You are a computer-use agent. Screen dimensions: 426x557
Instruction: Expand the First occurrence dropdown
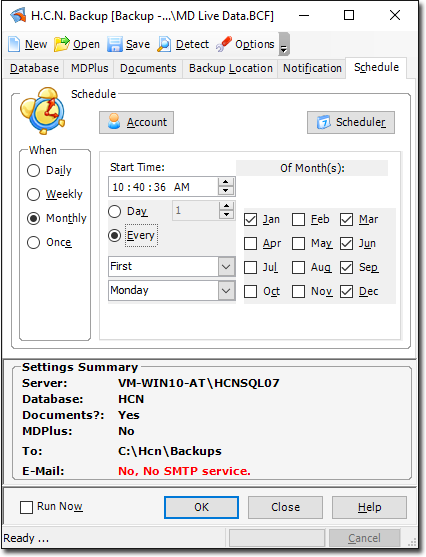click(x=226, y=266)
